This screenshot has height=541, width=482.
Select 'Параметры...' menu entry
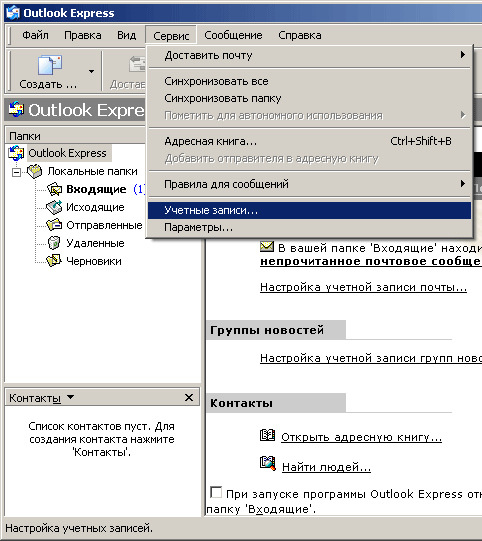click(x=309, y=228)
